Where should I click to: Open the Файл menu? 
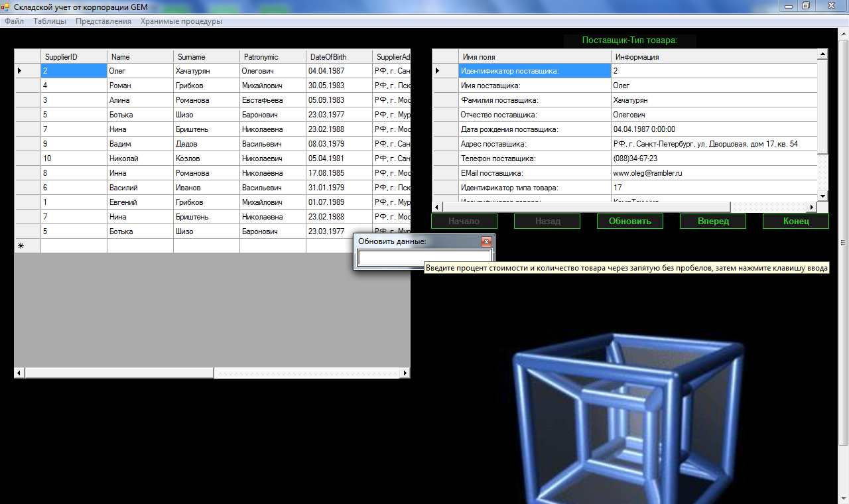(14, 21)
